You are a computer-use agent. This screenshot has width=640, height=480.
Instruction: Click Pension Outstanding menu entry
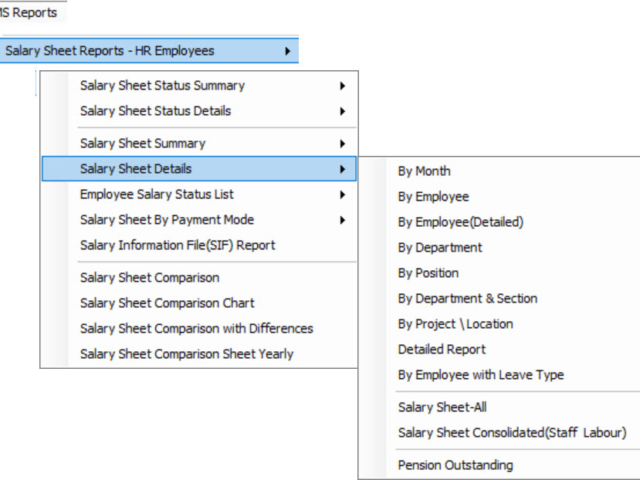click(455, 465)
